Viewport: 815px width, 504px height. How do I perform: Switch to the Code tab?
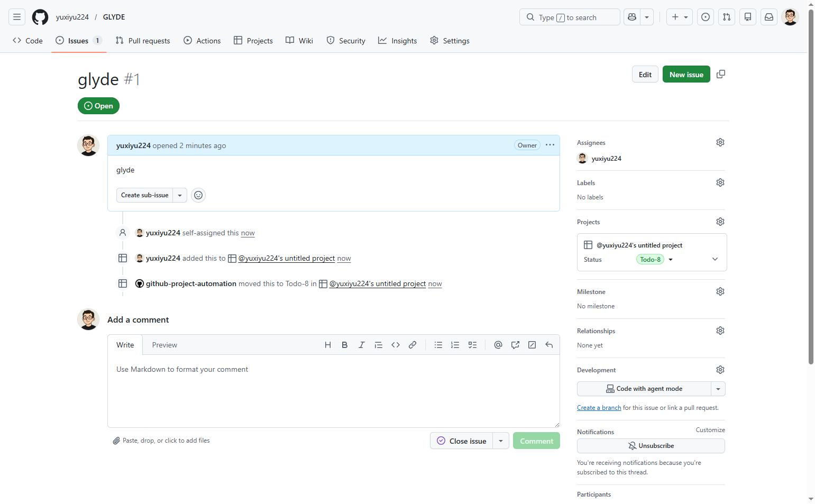click(28, 41)
